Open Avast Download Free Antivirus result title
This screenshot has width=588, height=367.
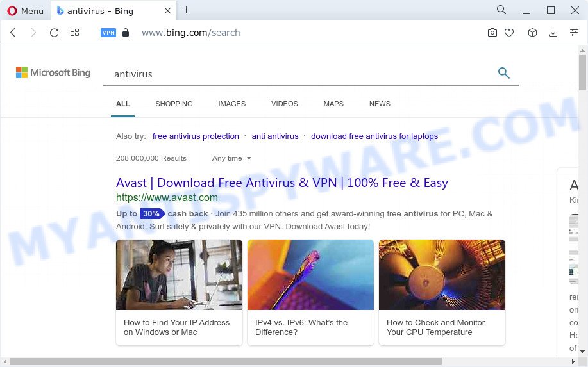(x=282, y=183)
